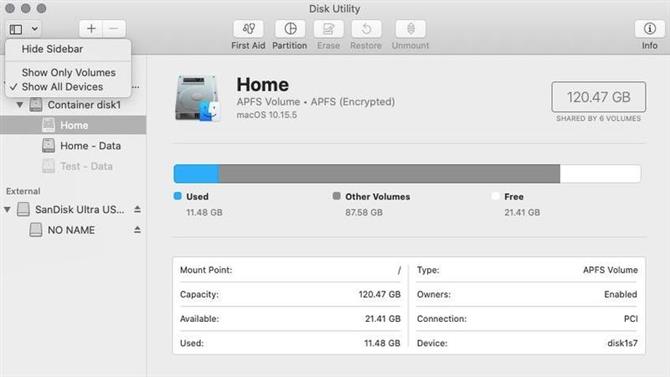Screen dimensions: 670x377
Task: Eject the SanDisk Ultra USB drive
Action: coord(137,209)
